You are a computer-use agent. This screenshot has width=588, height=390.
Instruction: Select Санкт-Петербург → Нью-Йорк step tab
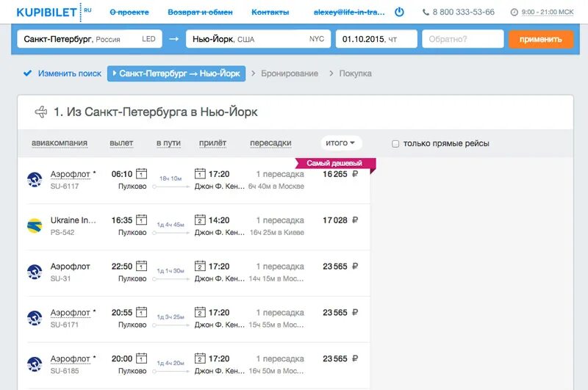click(176, 73)
